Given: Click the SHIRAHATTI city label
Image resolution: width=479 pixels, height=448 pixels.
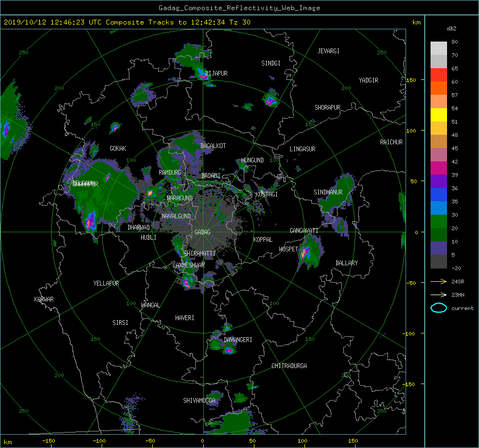Looking at the screenshot, I should click(x=200, y=254).
